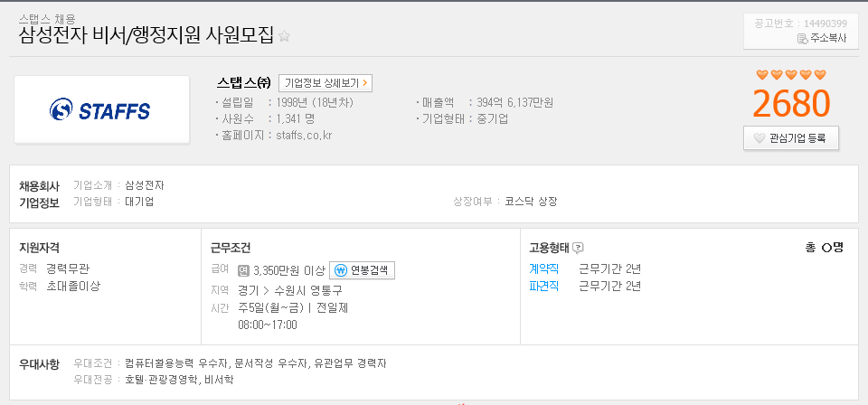Viewport: 868px width, 405px height.
Task: Click the first orange heart rating icon
Action: 762,75
